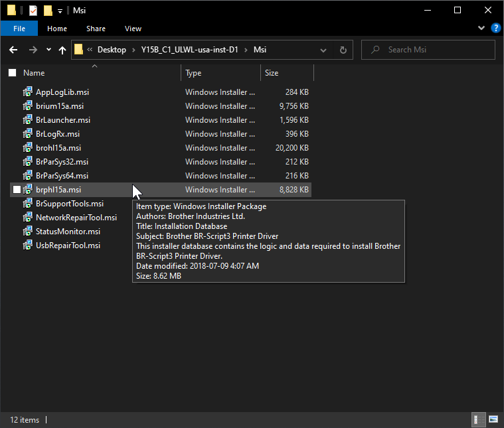Navigate to Desktop in breadcrumb
This screenshot has width=504, height=428.
112,50
